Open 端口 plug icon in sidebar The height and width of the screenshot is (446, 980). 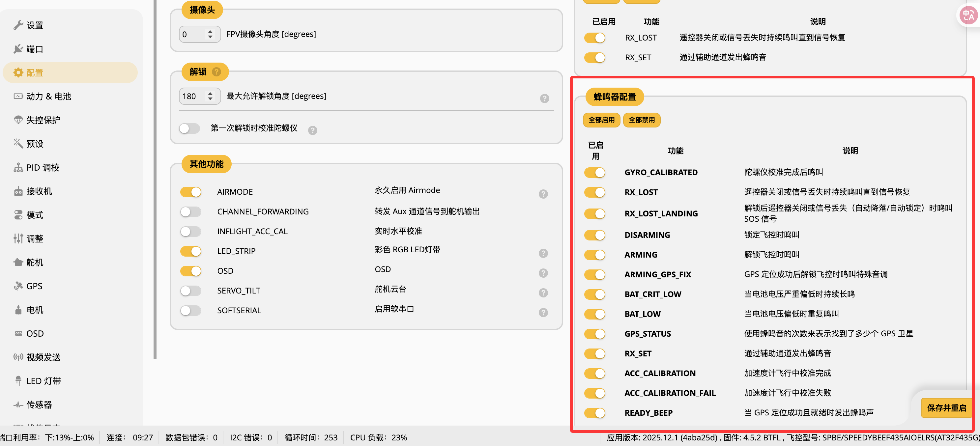tap(18, 49)
